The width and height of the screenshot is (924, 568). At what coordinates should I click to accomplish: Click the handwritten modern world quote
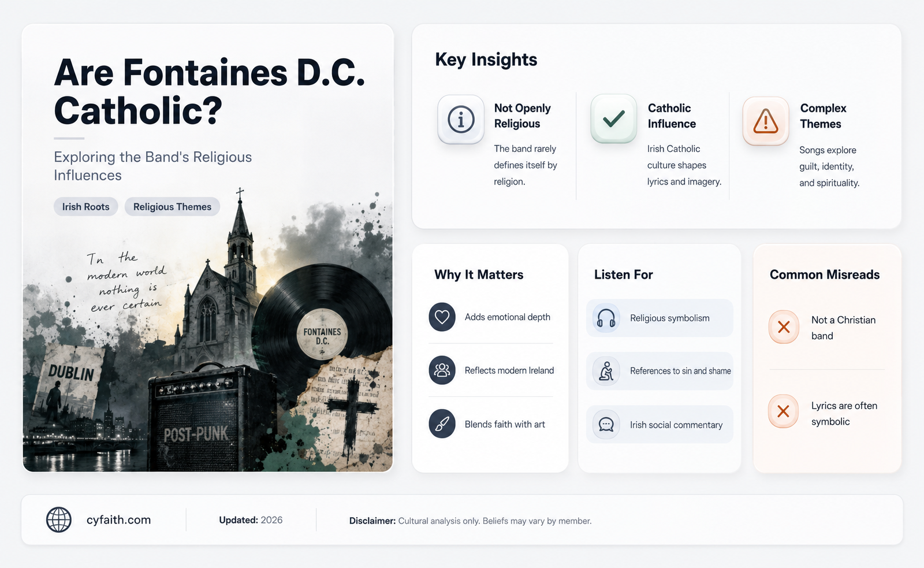[126, 282]
